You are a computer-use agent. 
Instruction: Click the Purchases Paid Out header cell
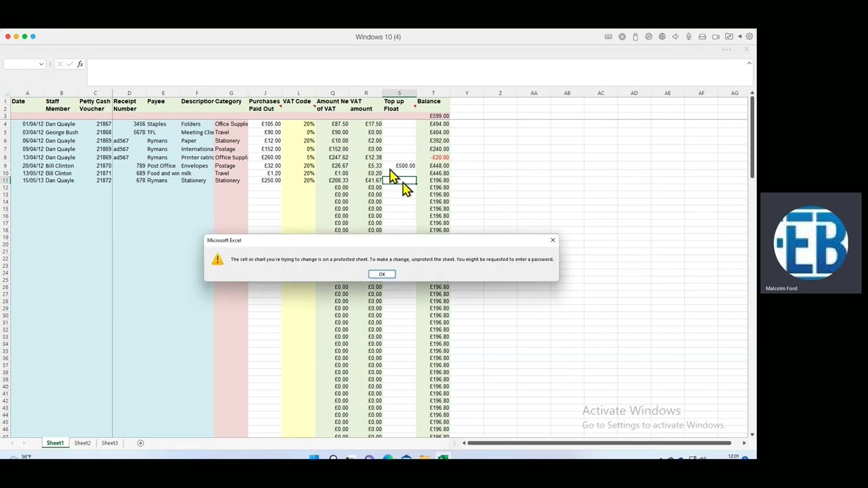tap(264, 104)
